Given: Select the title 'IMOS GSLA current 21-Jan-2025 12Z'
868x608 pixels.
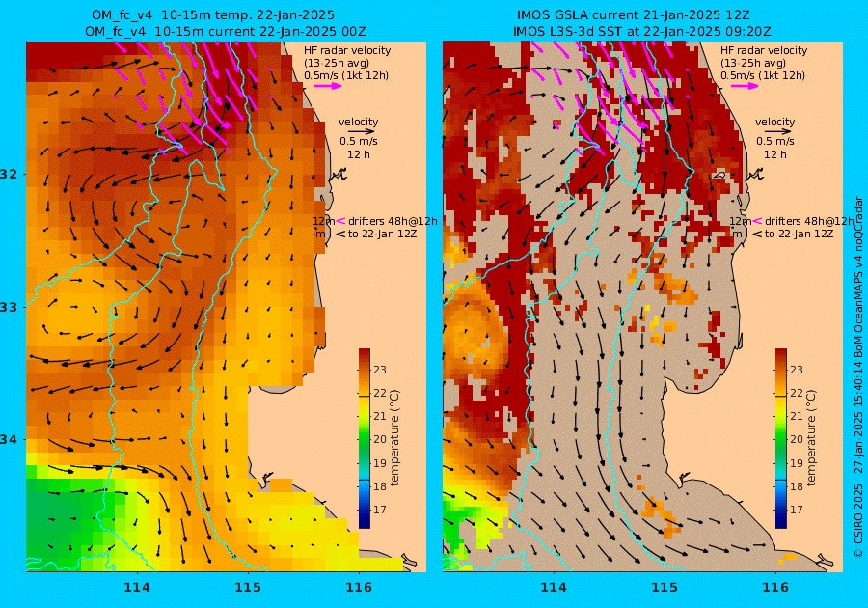Looking at the screenshot, I should pos(633,15).
